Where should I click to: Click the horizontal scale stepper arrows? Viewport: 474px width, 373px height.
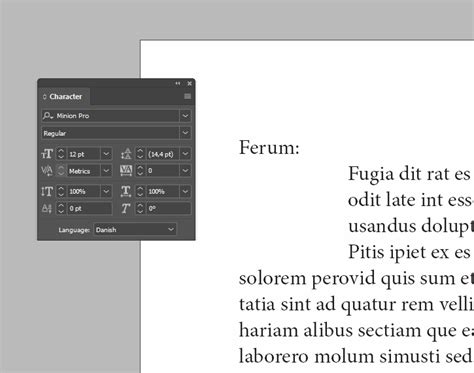[x=140, y=191]
